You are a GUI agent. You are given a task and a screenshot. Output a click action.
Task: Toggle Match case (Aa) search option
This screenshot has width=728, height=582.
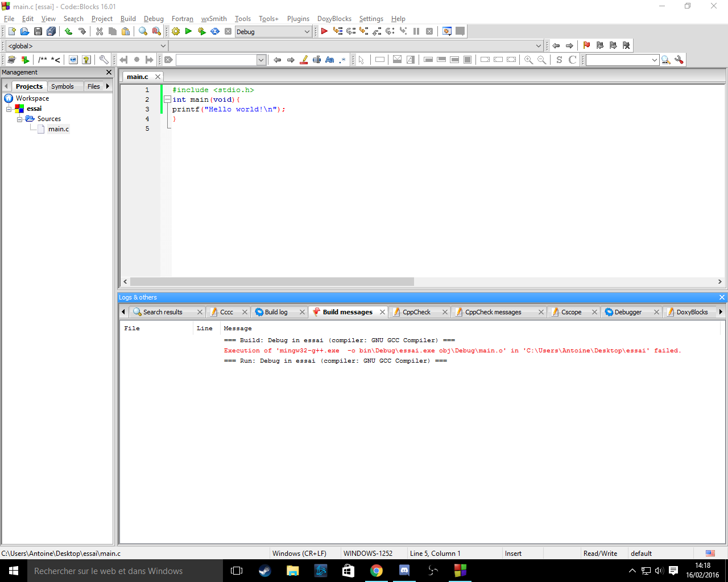point(329,60)
